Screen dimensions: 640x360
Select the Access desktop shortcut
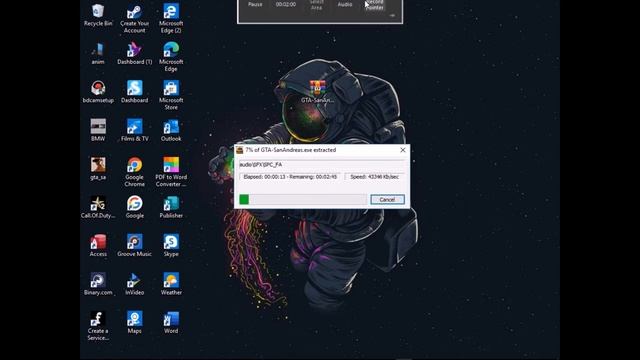coord(98,246)
